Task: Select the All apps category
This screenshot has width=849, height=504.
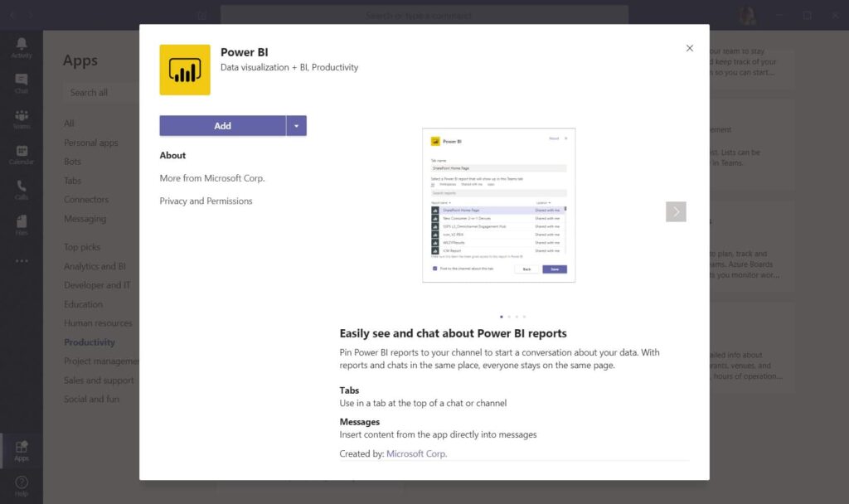Action: [69, 124]
